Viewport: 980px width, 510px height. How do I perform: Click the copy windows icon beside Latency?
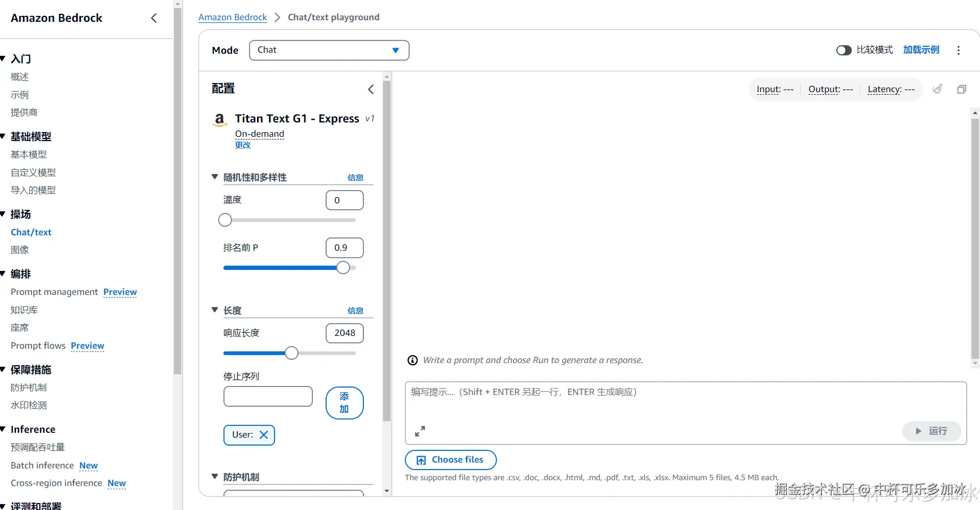[x=961, y=89]
